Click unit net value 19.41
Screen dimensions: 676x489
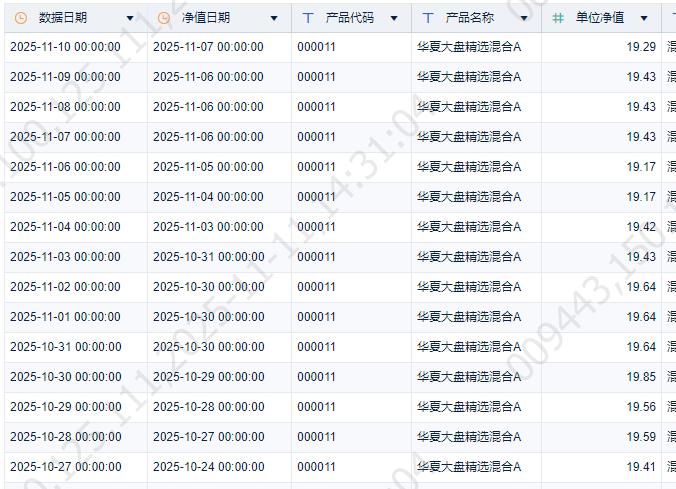coord(641,467)
